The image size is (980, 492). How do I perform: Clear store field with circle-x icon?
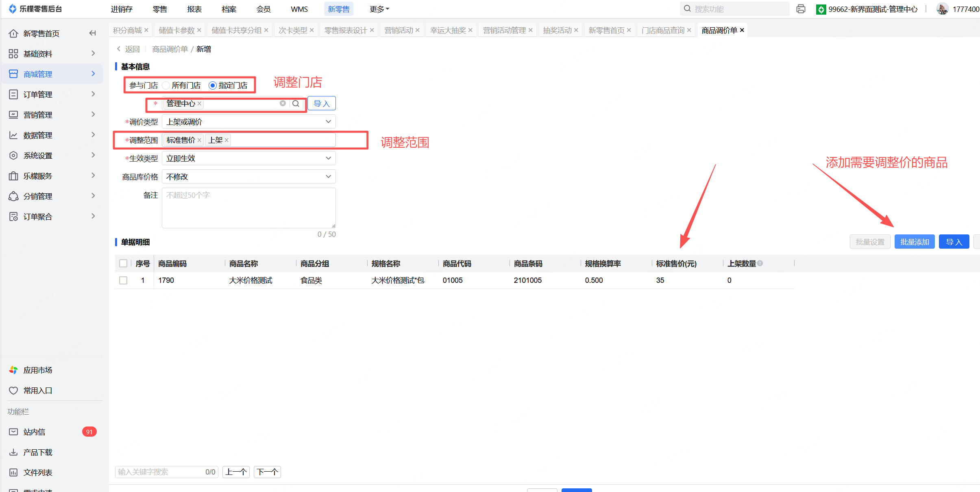(x=283, y=103)
